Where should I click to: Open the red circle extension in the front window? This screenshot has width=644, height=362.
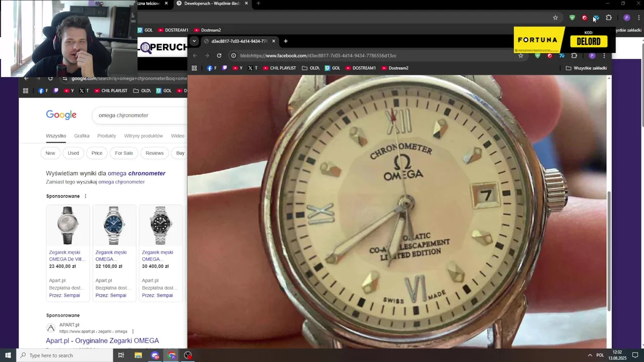pos(549,56)
